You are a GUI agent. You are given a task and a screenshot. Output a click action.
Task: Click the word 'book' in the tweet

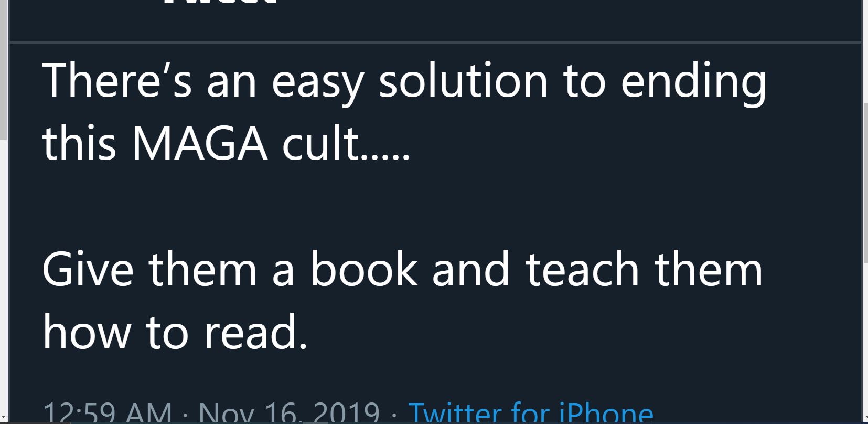(365, 269)
